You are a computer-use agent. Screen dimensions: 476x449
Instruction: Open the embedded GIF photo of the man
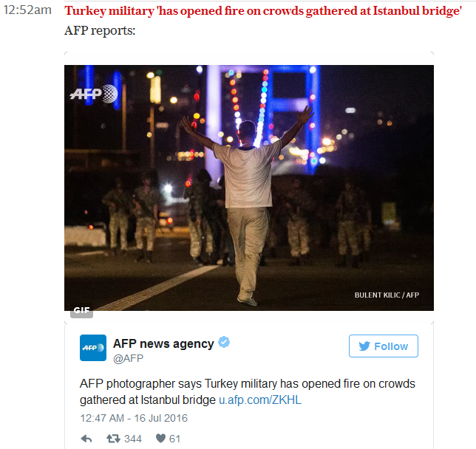pos(249,188)
